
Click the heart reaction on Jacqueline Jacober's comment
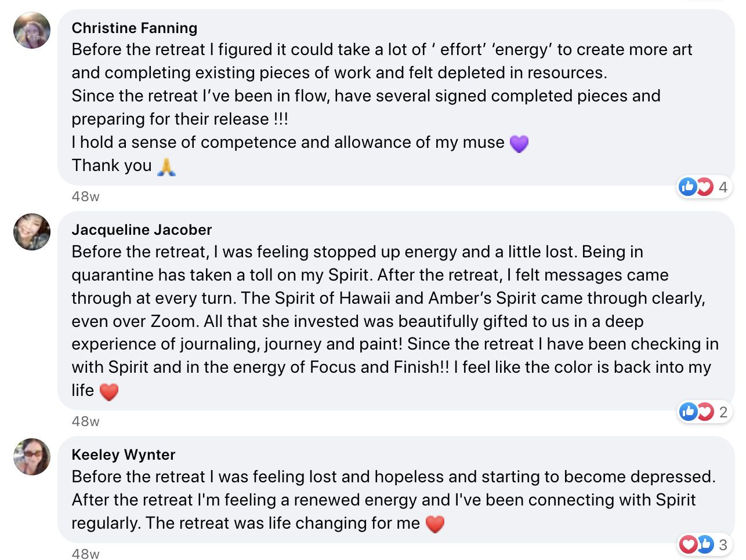coord(705,412)
